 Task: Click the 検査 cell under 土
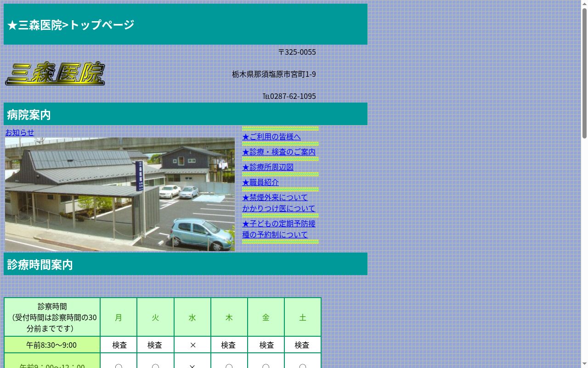click(303, 345)
